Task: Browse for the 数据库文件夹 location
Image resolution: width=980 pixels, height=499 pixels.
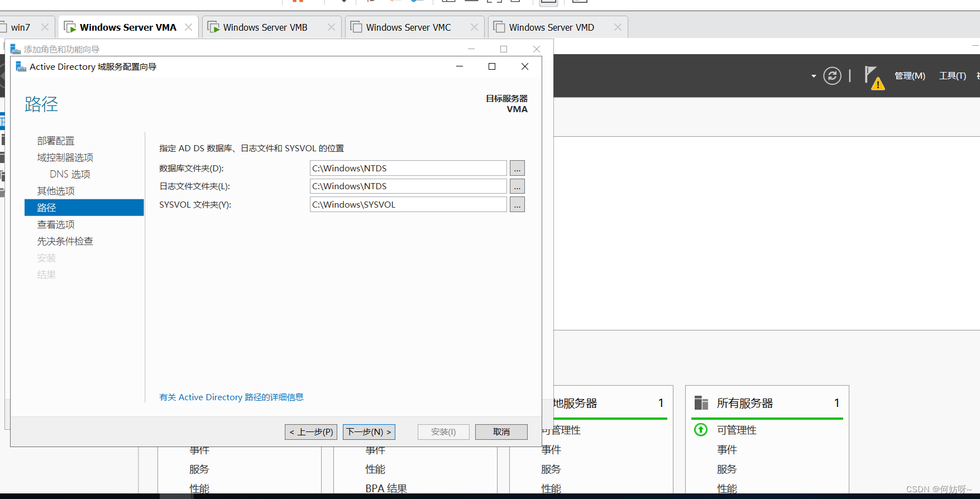Action: click(x=517, y=168)
